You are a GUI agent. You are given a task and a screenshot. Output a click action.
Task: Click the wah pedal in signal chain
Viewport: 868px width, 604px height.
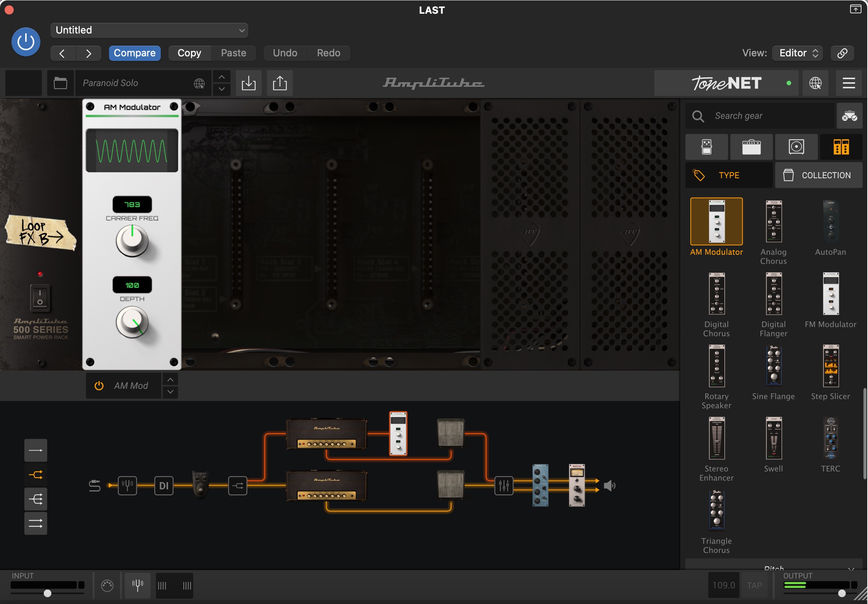[200, 484]
